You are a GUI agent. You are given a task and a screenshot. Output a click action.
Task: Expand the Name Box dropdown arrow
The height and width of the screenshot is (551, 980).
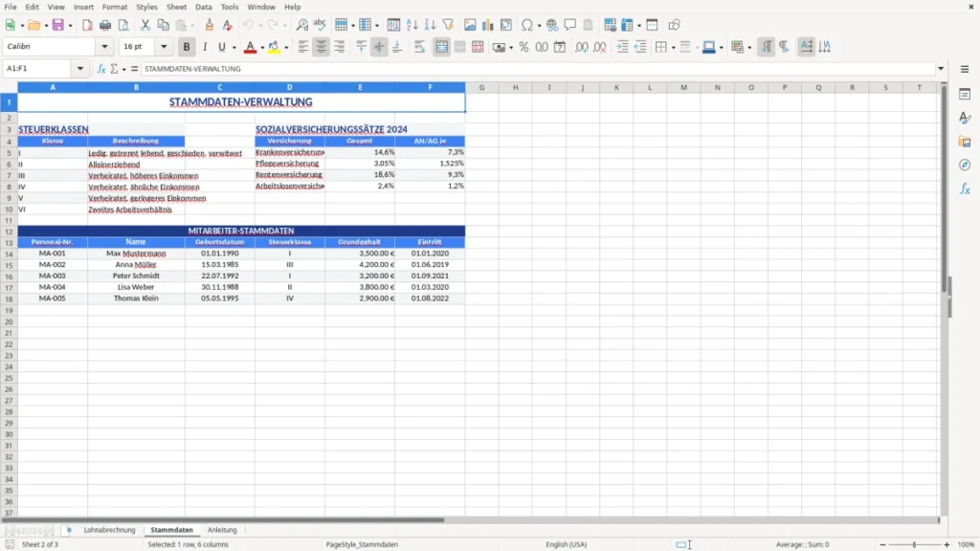80,69
